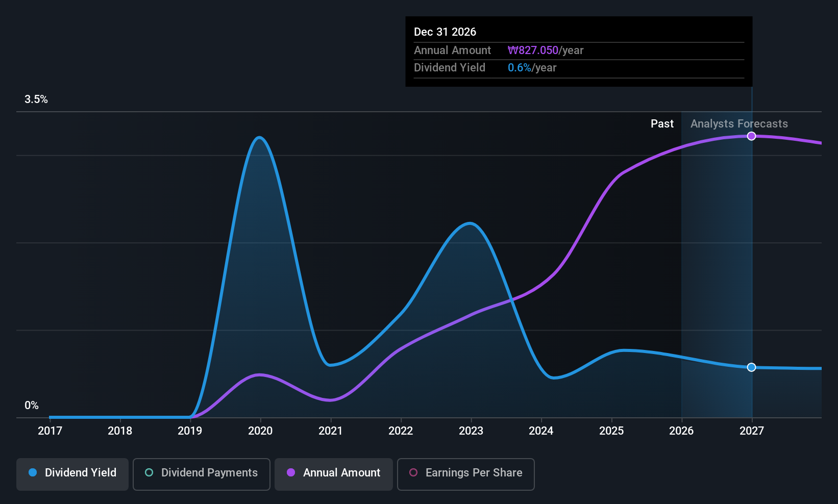Viewport: 838px width, 504px height.
Task: Toggle the Earnings Per Share legend series
Action: (x=466, y=474)
